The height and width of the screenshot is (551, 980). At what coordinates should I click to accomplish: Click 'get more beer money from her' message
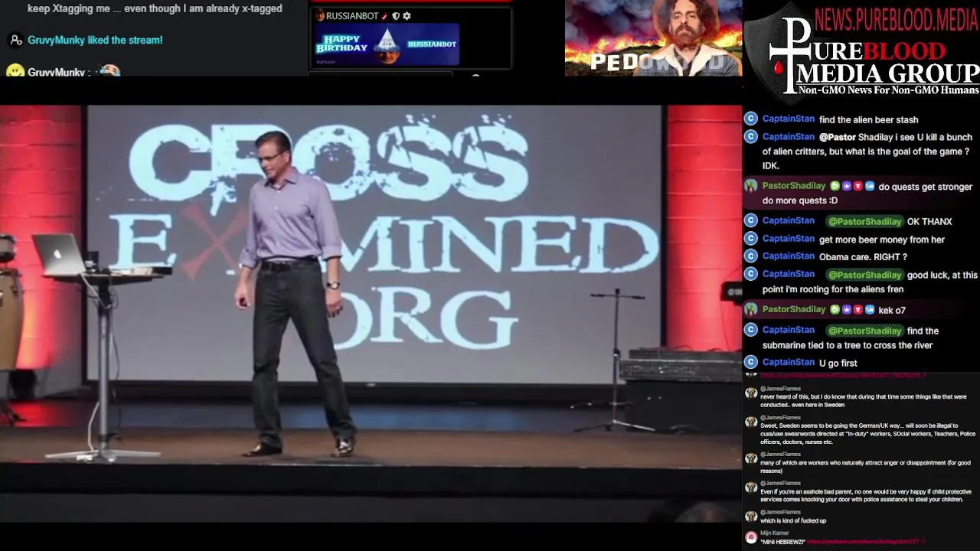[882, 240]
